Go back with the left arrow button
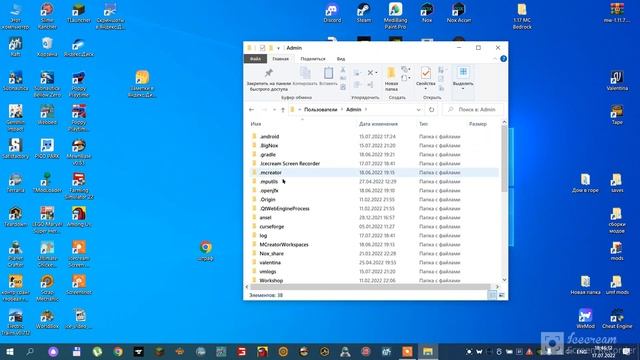This screenshot has height=360, width=640. [251, 109]
